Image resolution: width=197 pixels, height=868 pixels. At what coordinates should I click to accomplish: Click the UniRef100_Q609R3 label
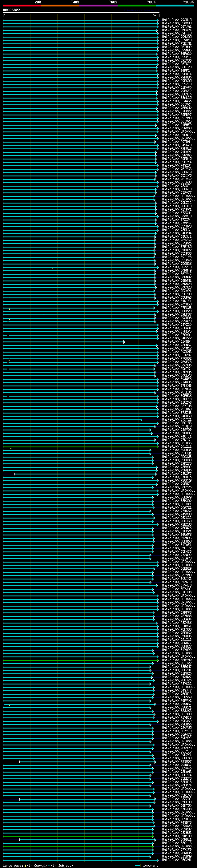(x=177, y=748)
